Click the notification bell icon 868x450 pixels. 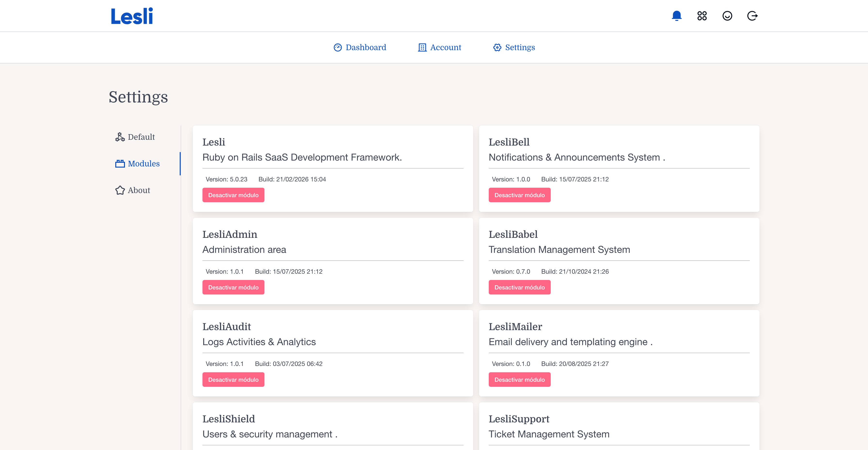coord(676,16)
